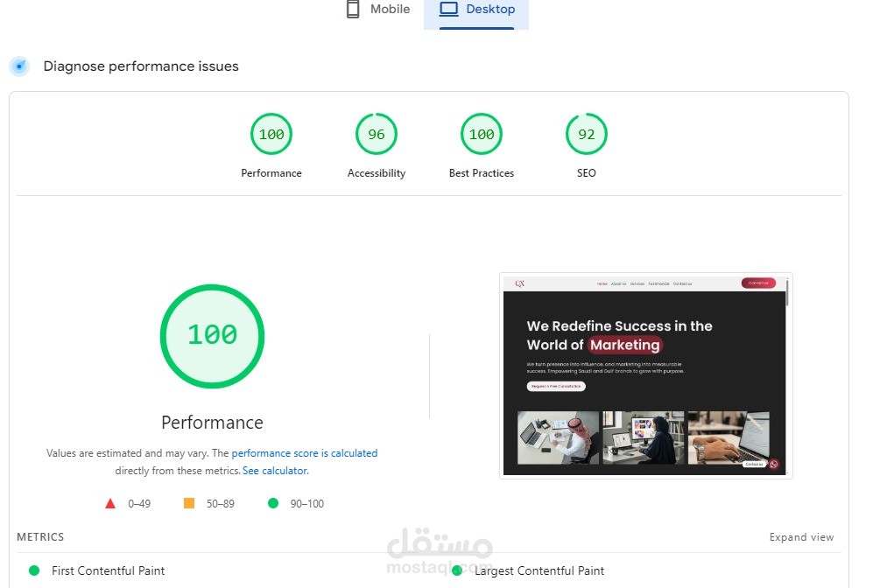Click the man-at-laptop photo in thumbnail
This screenshot has width=880, height=588.
point(558,437)
